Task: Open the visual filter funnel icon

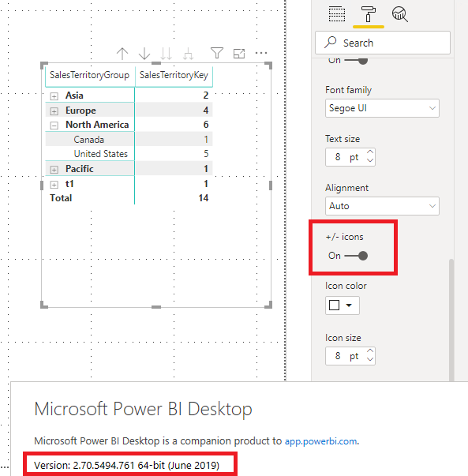Action: pos(217,53)
